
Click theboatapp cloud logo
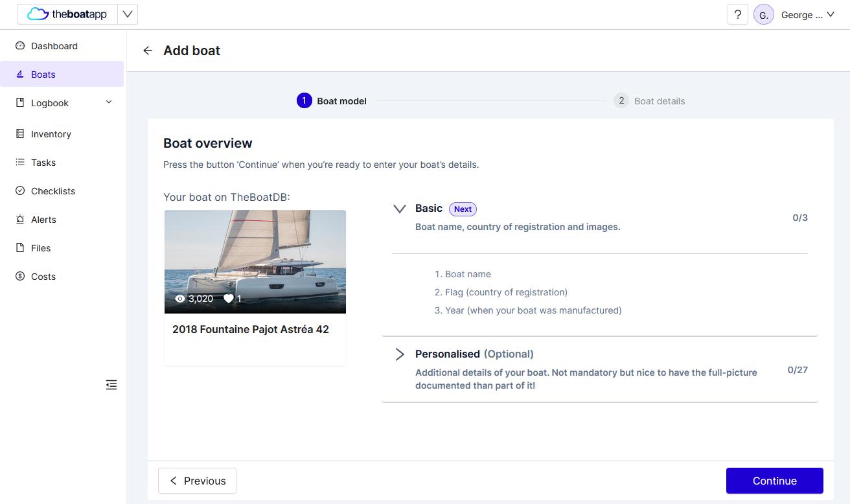coord(67,14)
